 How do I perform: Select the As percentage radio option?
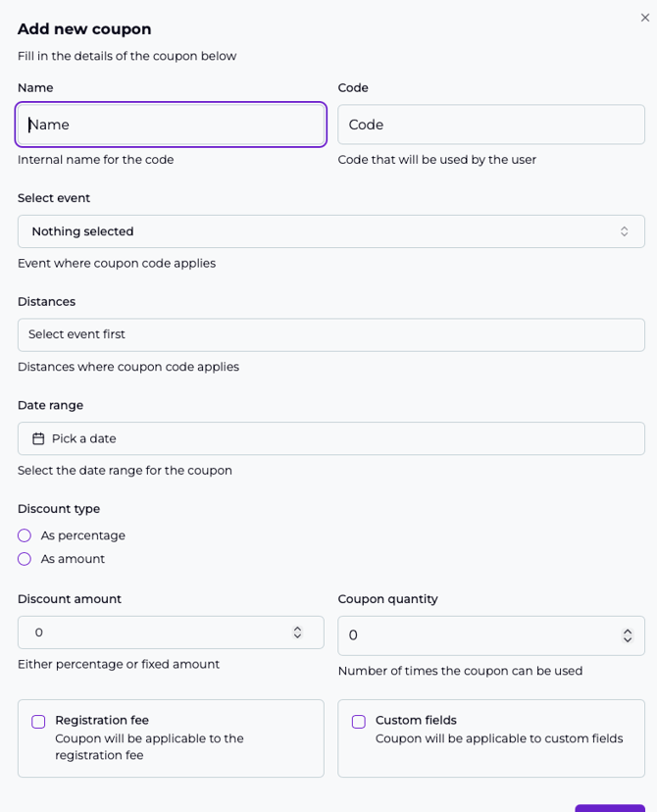click(x=25, y=535)
